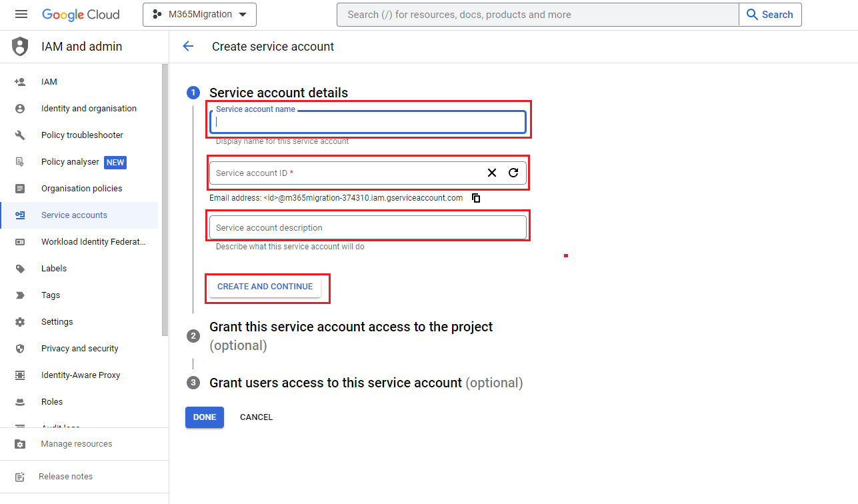
Task: Click the Service account description field
Action: [x=368, y=227]
